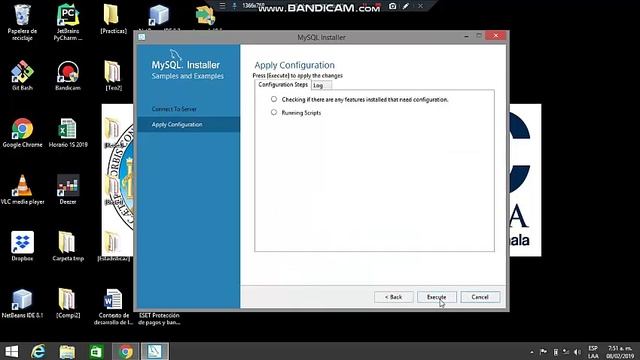This screenshot has height=360, width=640.
Task: Open File Explorer from taskbar
Action: [67, 351]
